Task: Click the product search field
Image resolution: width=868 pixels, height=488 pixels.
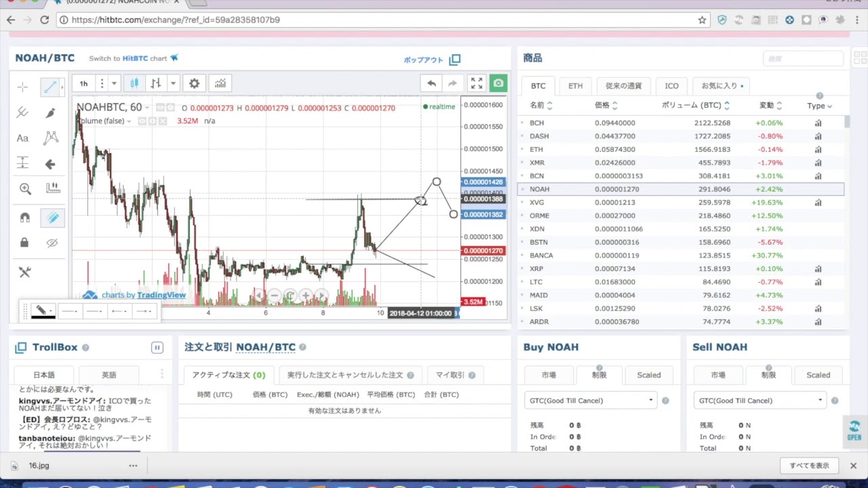Action: pyautogui.click(x=803, y=59)
